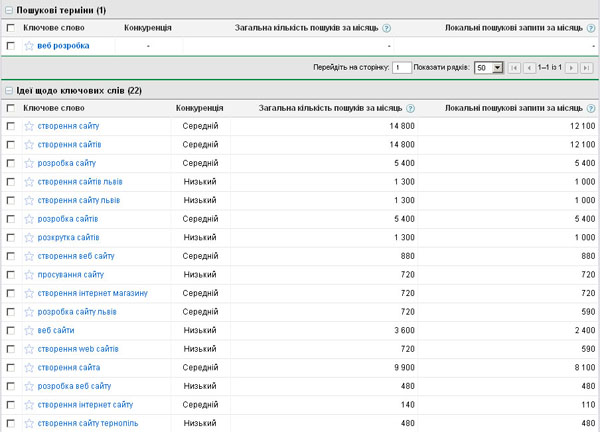
Task: Sort keyword ideas by Ключове слово header
Action: click(x=54, y=108)
